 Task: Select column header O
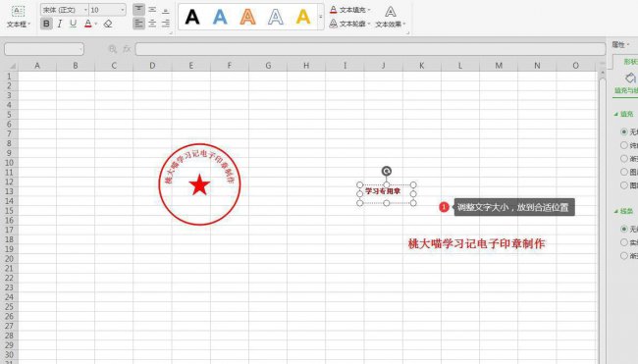575,66
